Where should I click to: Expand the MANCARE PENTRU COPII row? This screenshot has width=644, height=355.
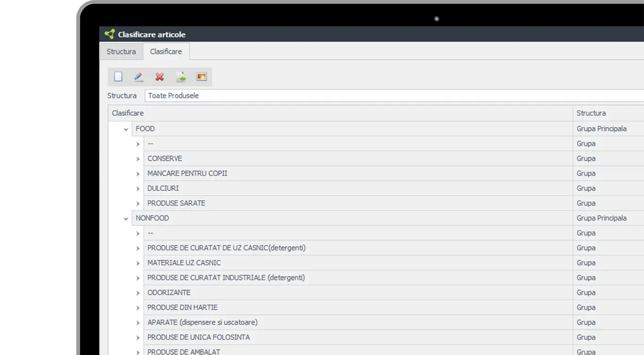click(138, 174)
